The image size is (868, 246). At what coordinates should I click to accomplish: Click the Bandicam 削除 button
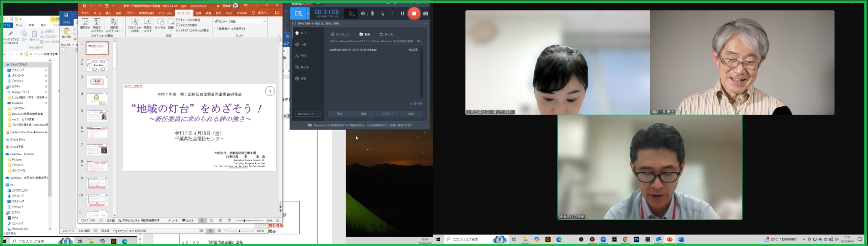click(411, 114)
